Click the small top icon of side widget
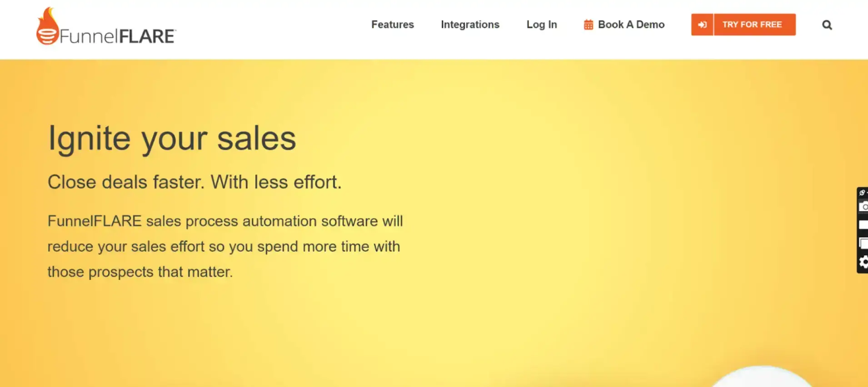868x387 pixels. [863, 193]
